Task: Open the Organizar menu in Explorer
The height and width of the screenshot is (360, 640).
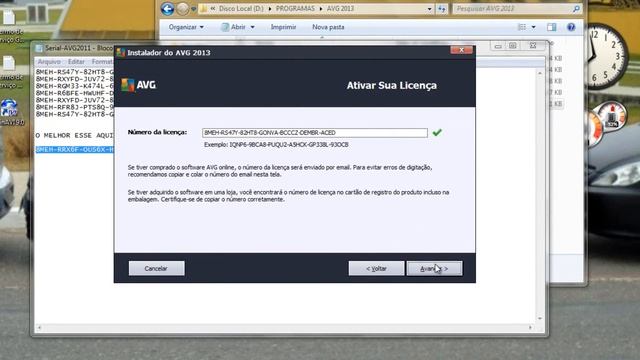Action: pos(186,27)
